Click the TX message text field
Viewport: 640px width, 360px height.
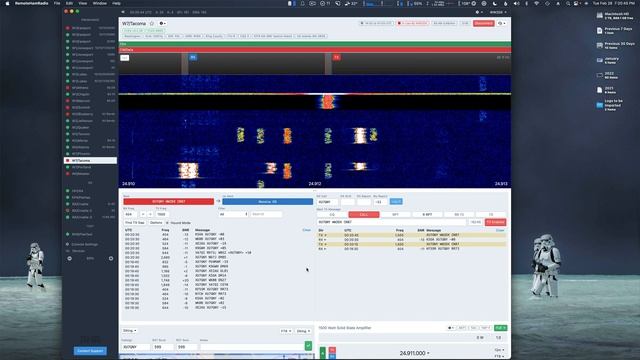pyautogui.click(x=391, y=222)
